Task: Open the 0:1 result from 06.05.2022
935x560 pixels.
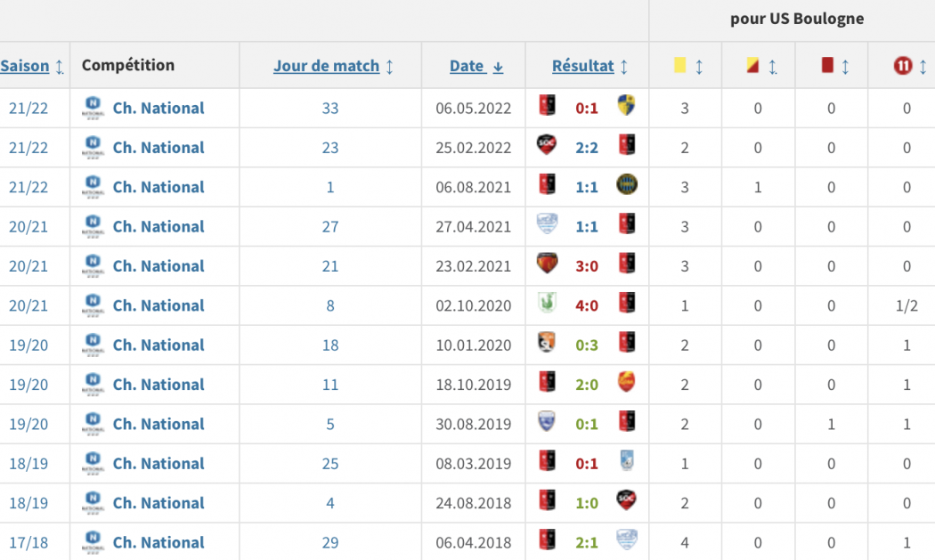Action: point(587,108)
